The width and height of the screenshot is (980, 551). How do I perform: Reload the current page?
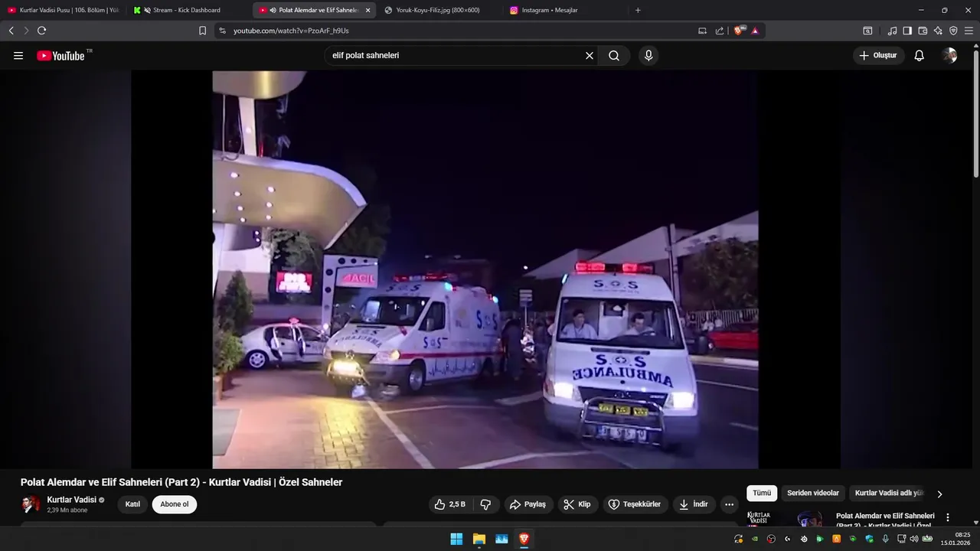41,31
